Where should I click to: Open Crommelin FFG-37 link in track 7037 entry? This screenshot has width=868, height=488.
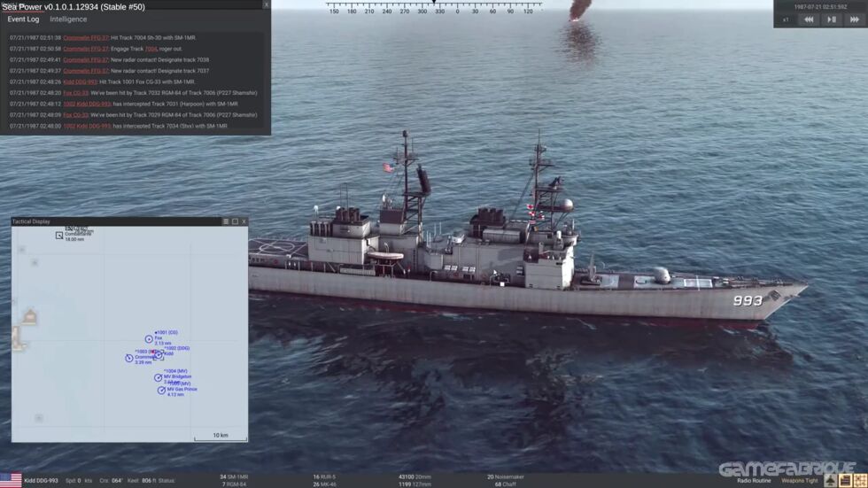(x=86, y=71)
